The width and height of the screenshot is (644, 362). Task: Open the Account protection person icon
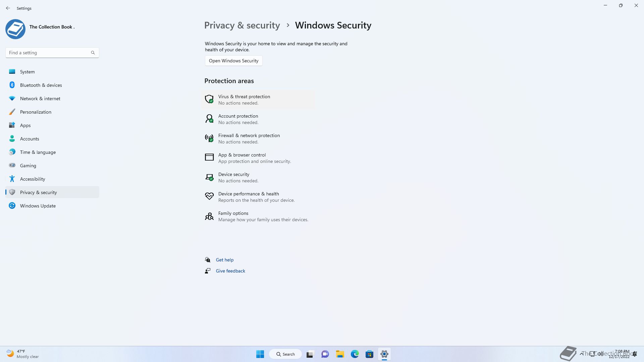coord(209,119)
